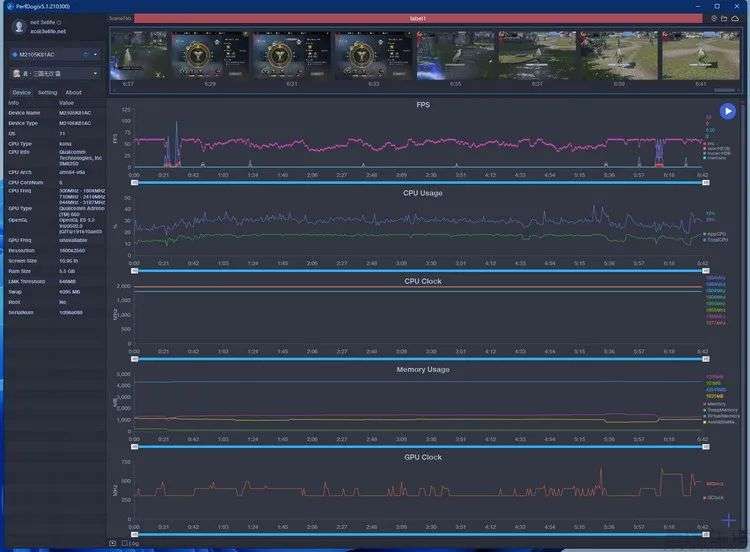This screenshot has height=552, width=750.
Task: Open the cloud upload icon
Action: coord(736,18)
